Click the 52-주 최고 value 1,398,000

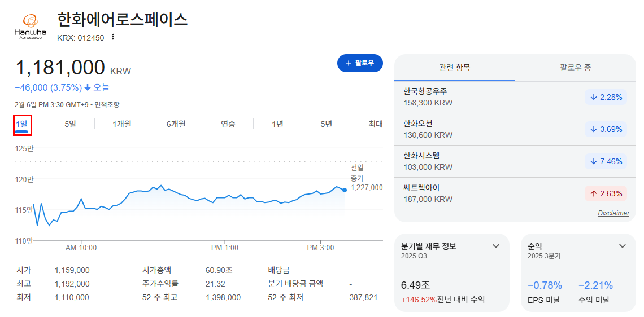tap(223, 297)
